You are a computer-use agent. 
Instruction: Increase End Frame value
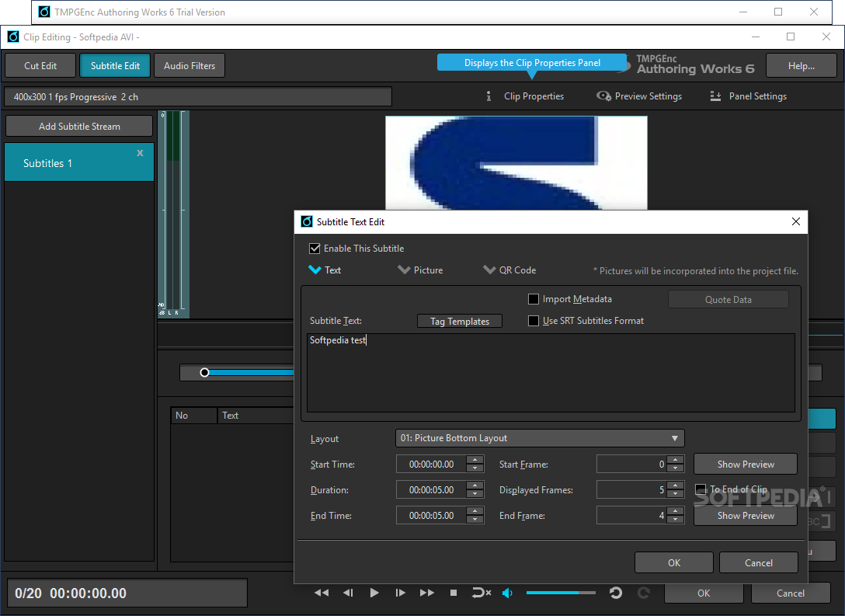tap(675, 511)
